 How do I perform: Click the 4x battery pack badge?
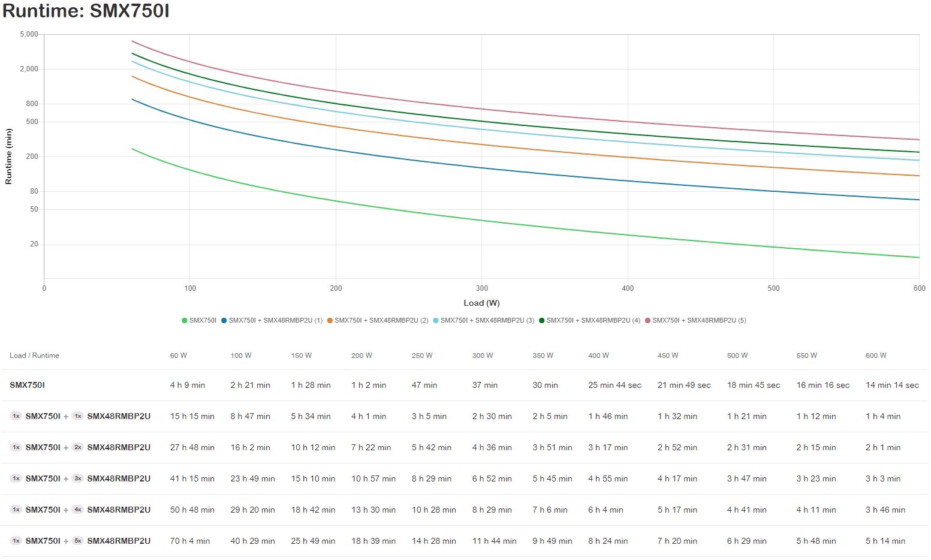pos(78,510)
